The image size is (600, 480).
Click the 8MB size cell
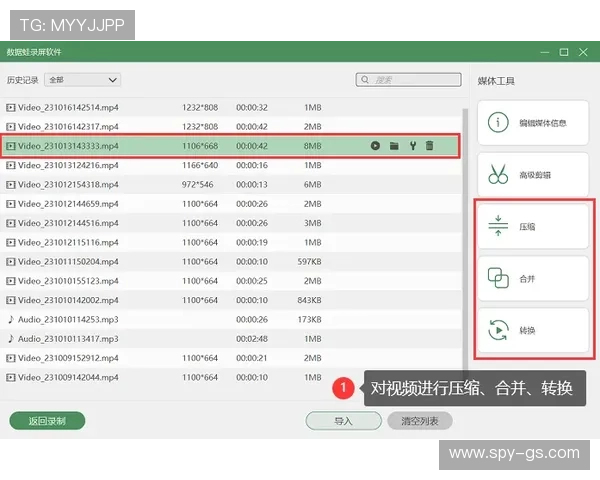[x=313, y=146]
